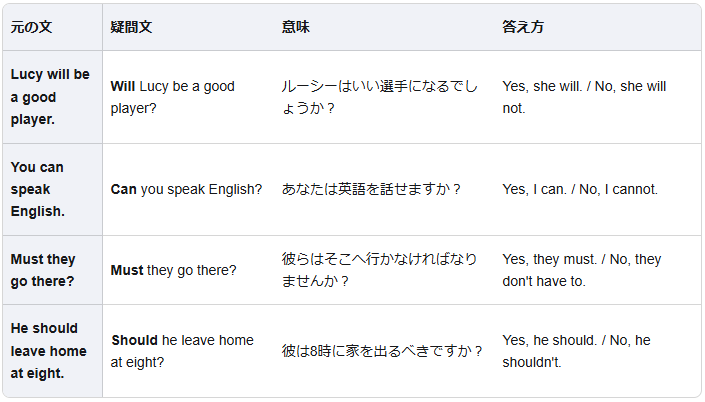Image resolution: width=705 pixels, height=402 pixels.
Task: Click the "Will Lucy be a good player?" question
Action: 172,97
